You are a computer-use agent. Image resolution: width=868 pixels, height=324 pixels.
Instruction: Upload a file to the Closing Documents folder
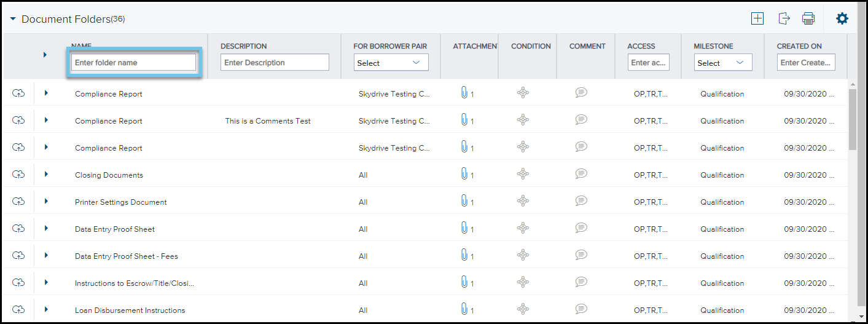18,175
